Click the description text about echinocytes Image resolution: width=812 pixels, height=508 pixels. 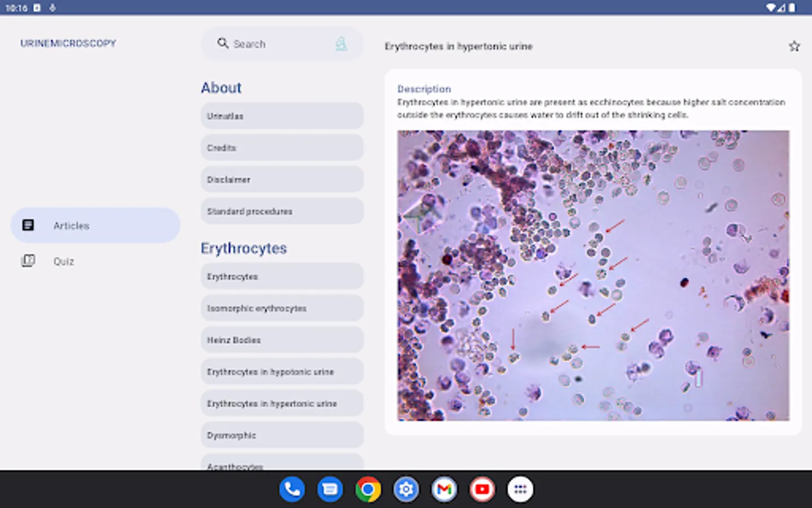click(x=591, y=108)
